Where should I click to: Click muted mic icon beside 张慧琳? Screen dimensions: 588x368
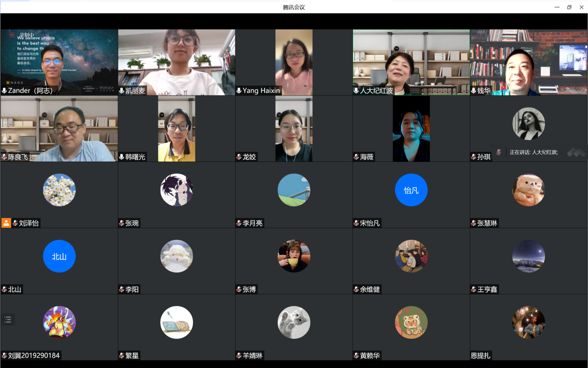(474, 223)
